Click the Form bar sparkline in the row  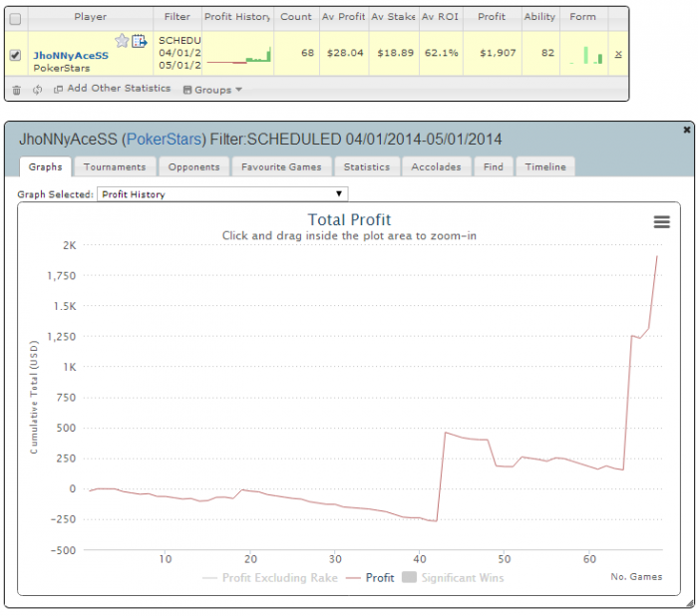pos(586,55)
